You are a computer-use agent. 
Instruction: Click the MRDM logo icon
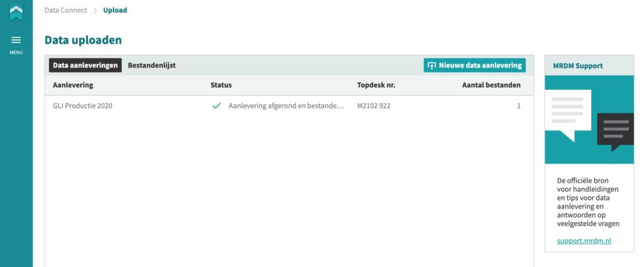pos(16,11)
